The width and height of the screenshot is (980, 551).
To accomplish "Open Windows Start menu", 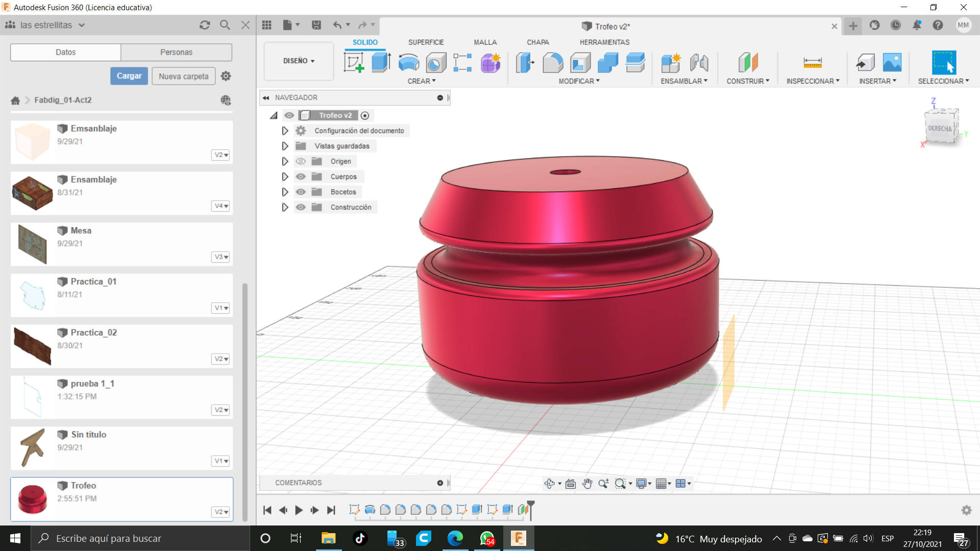I will coord(15,538).
